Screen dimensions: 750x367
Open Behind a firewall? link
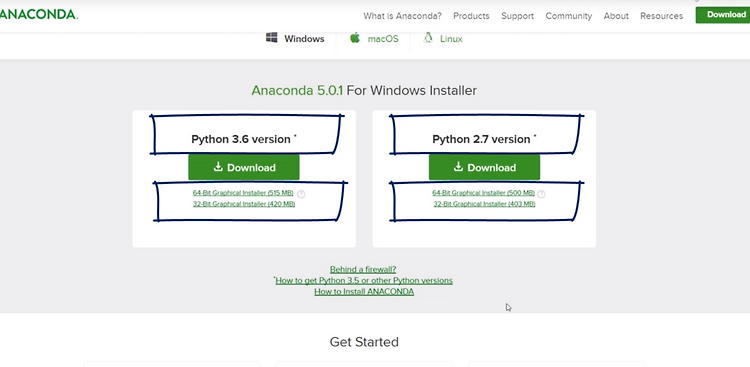363,269
